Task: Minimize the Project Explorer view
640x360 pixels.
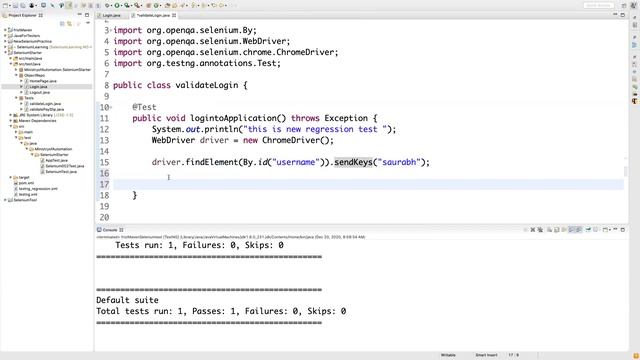Action: point(80,15)
